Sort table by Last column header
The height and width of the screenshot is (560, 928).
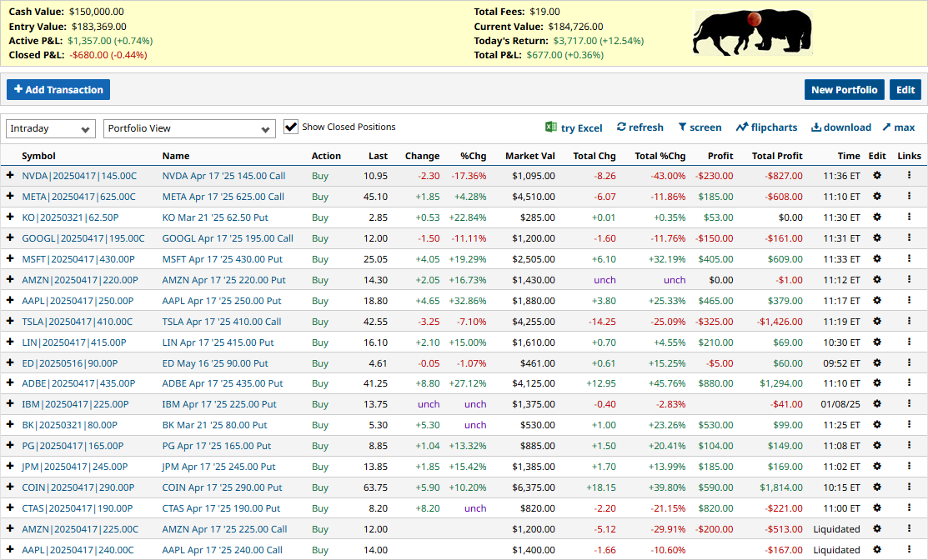pyautogui.click(x=378, y=156)
